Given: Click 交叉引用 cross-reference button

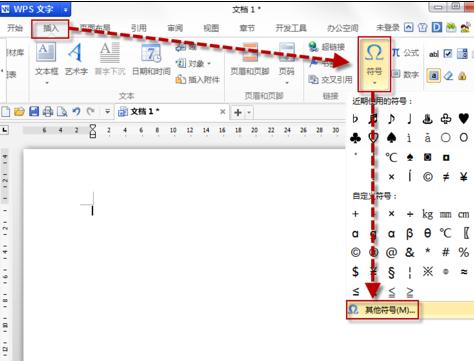Looking at the screenshot, I should [330, 79].
